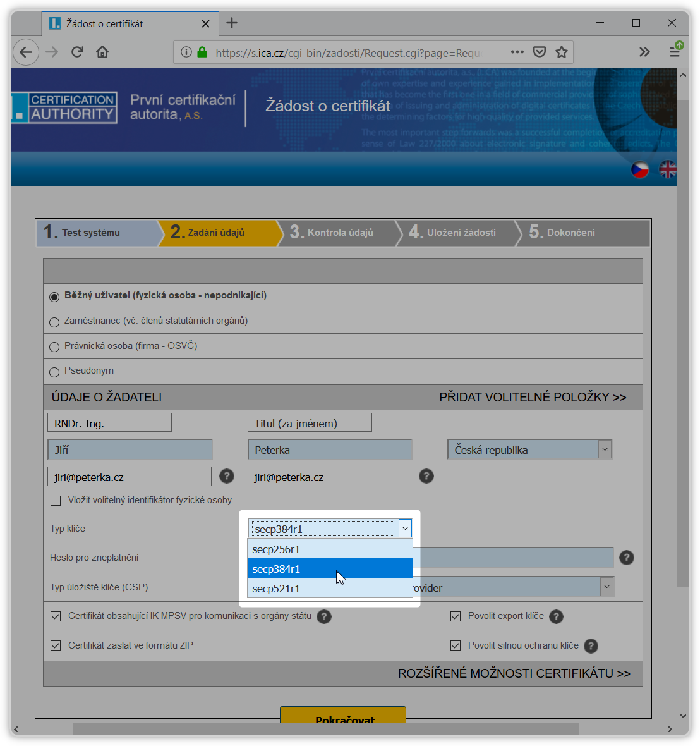
Task: Go to step 3 Kontrola údajů
Action: click(x=339, y=233)
